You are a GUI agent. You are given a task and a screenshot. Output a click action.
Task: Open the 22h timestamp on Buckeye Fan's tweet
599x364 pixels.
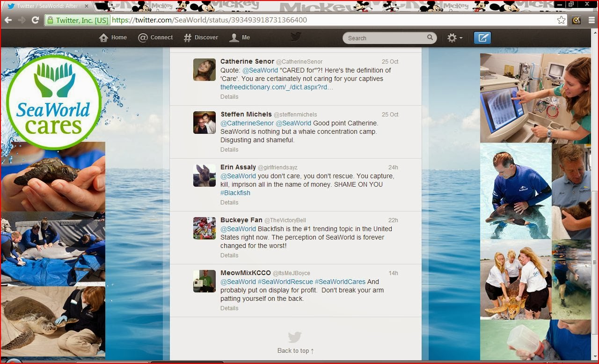tap(393, 220)
